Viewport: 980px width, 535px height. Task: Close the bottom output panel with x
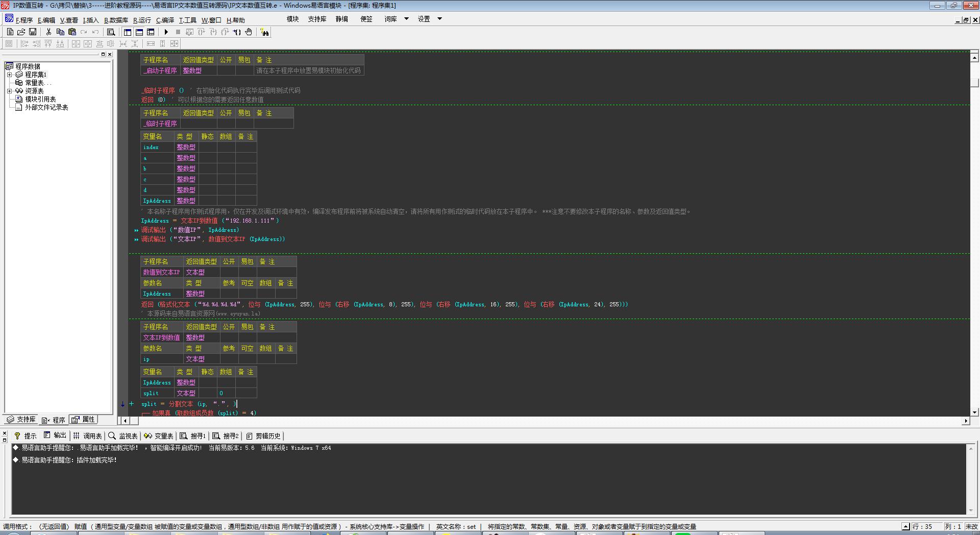5,433
